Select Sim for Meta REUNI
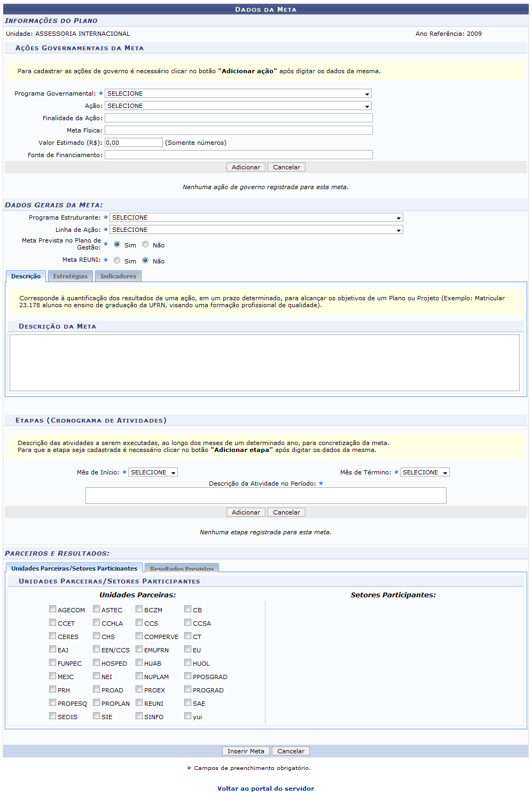Viewport: 532px width, 795px height. point(117,260)
